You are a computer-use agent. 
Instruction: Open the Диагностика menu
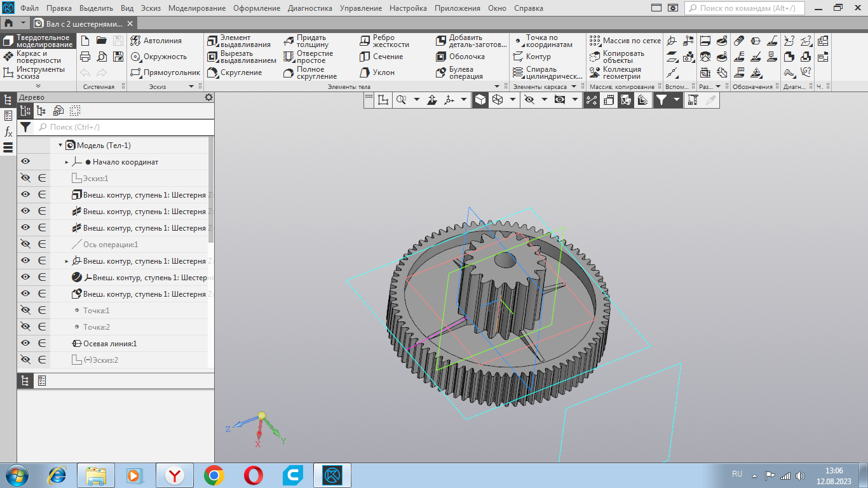309,8
